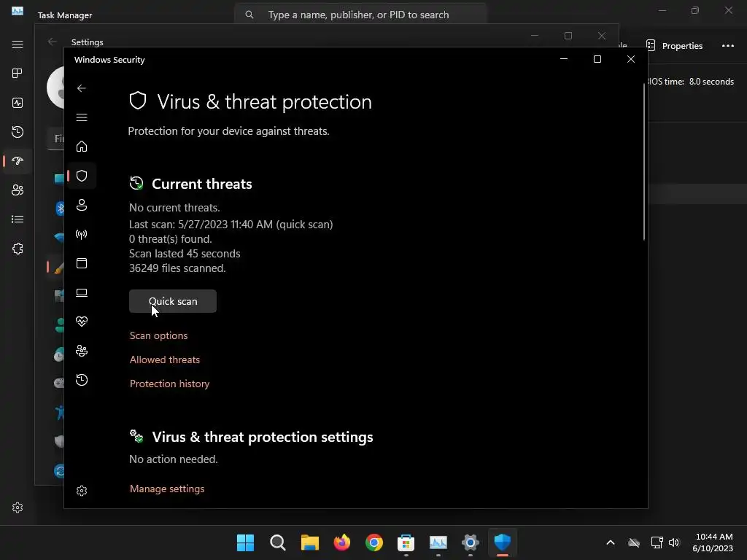This screenshot has height=560, width=747.
Task: Open Windows Start menu
Action: 245,542
